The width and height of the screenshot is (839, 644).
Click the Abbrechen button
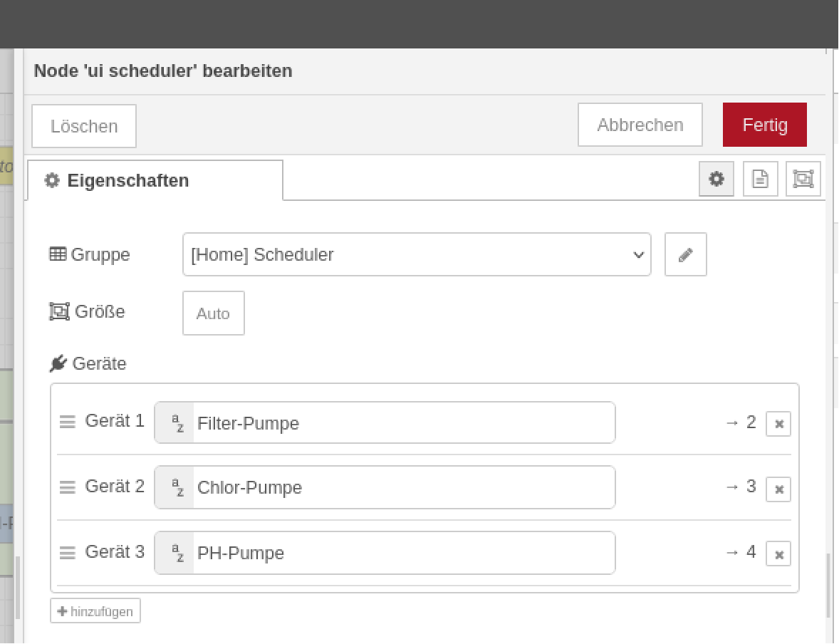(640, 125)
